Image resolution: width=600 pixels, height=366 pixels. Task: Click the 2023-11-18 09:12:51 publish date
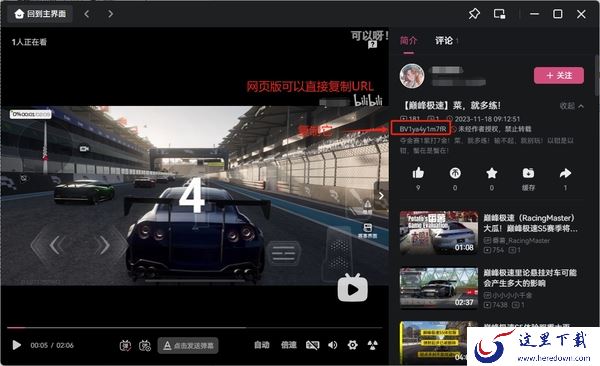[x=487, y=119]
